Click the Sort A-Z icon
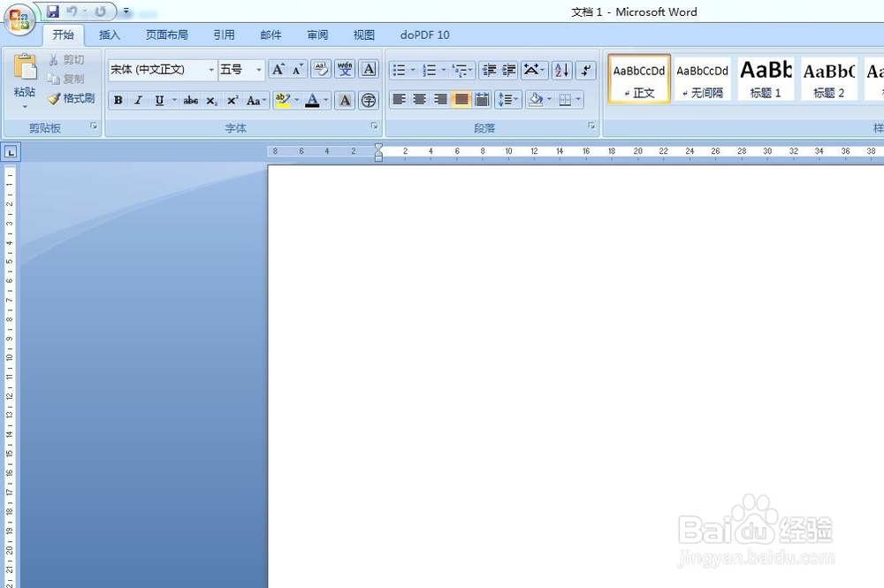Image resolution: width=884 pixels, height=588 pixels. 561,70
